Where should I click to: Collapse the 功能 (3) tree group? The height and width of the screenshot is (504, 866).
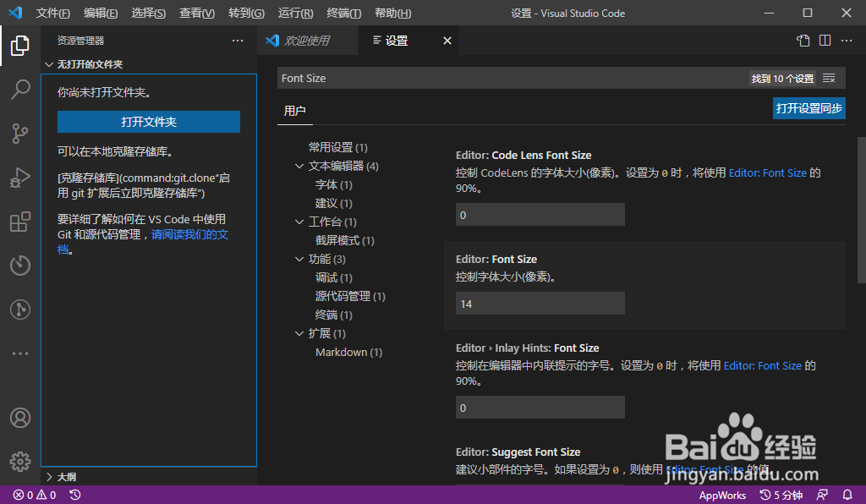click(299, 259)
